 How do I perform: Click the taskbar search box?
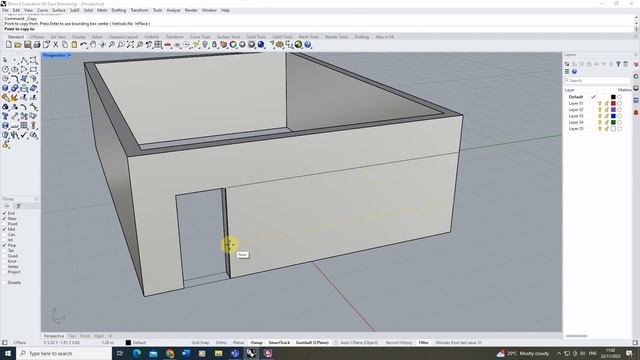click(x=64, y=353)
